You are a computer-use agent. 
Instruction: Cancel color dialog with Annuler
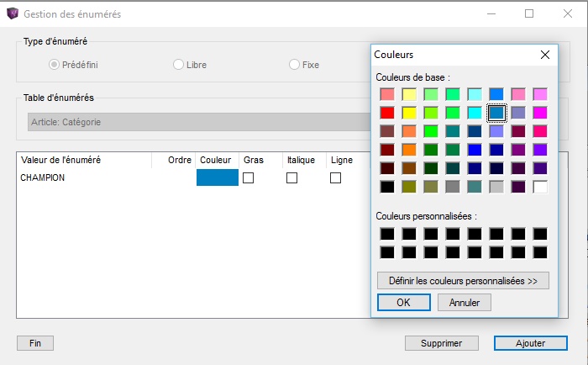pos(465,302)
